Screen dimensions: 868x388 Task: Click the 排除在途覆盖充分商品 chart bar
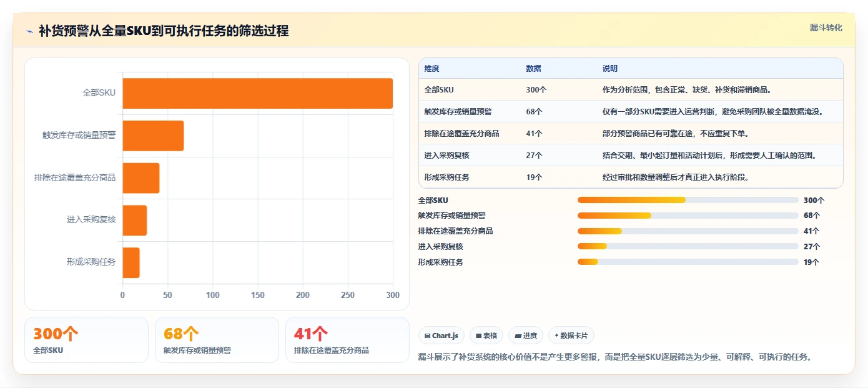141,178
